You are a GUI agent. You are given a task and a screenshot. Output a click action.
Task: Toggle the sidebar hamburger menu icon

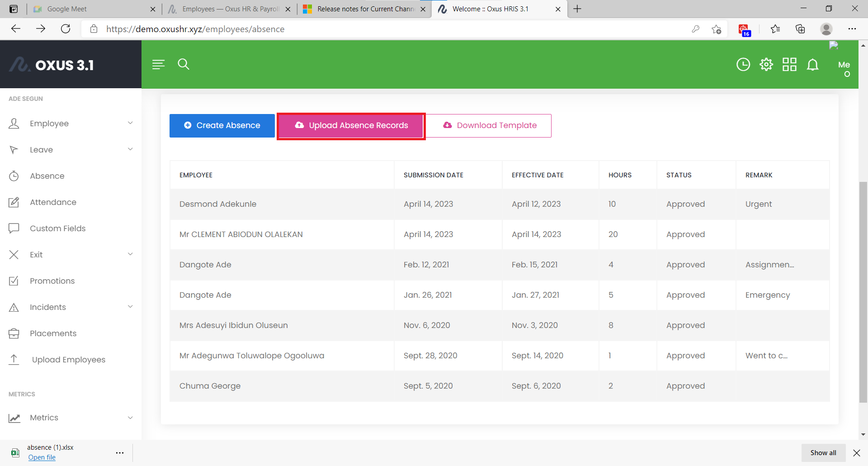158,65
